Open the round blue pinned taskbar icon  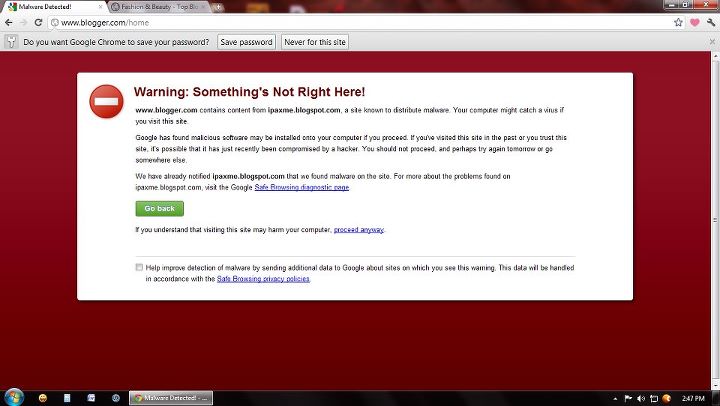[x=116, y=398]
